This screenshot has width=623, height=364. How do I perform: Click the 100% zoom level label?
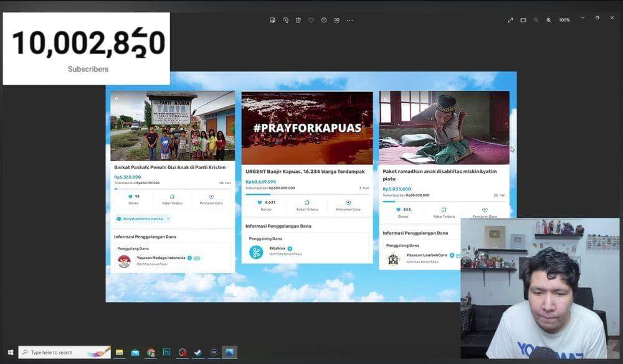[564, 20]
